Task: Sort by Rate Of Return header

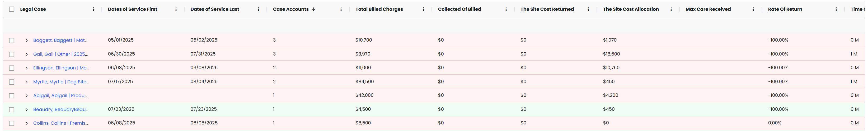Action: coord(785,9)
